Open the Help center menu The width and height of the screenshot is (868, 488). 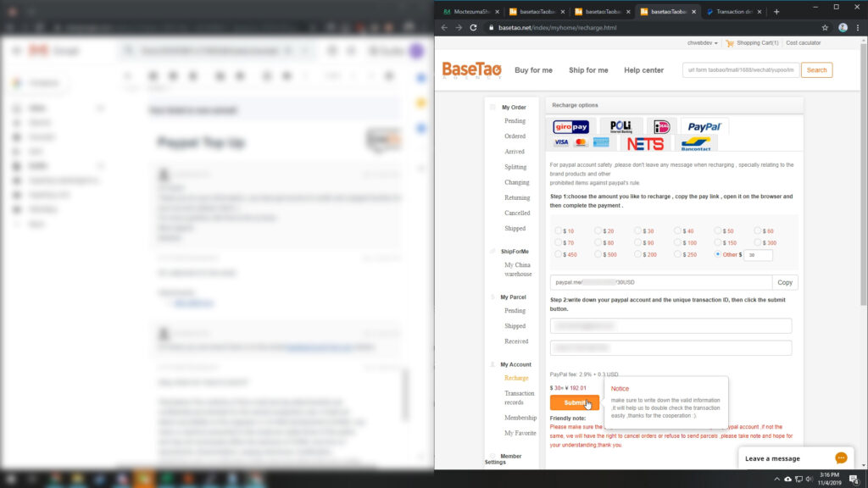click(644, 70)
